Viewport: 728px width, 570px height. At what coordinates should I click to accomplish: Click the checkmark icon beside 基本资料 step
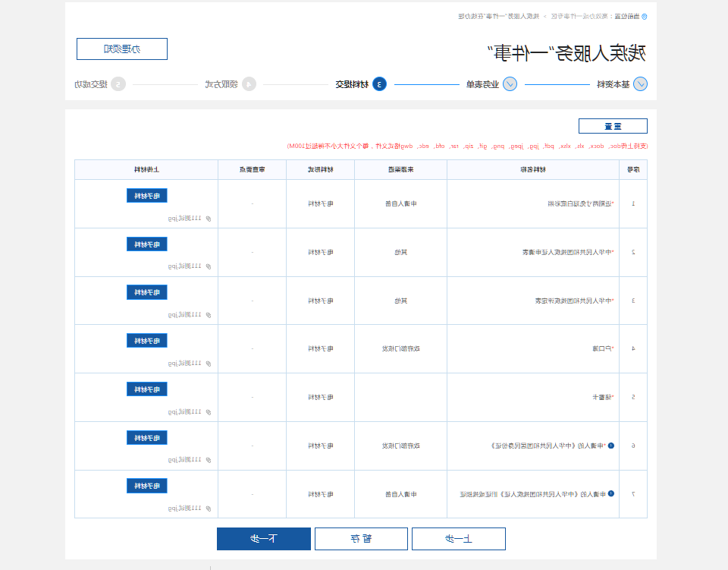click(x=640, y=84)
